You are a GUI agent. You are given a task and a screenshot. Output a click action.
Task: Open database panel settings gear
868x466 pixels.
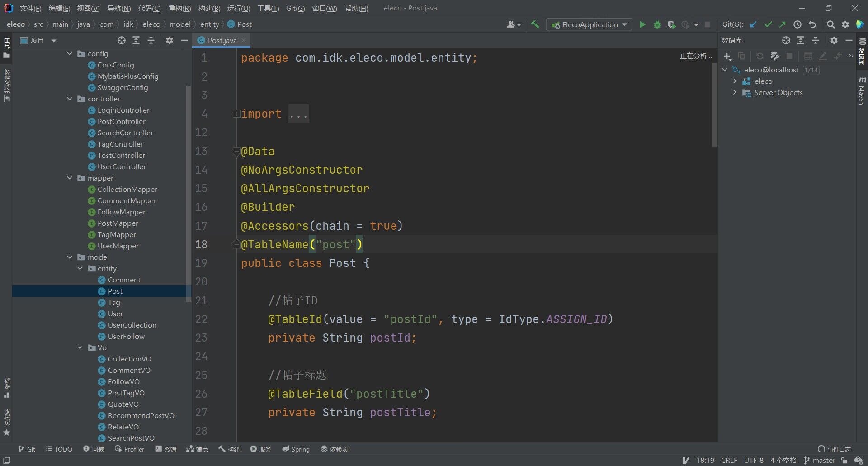pyautogui.click(x=834, y=40)
